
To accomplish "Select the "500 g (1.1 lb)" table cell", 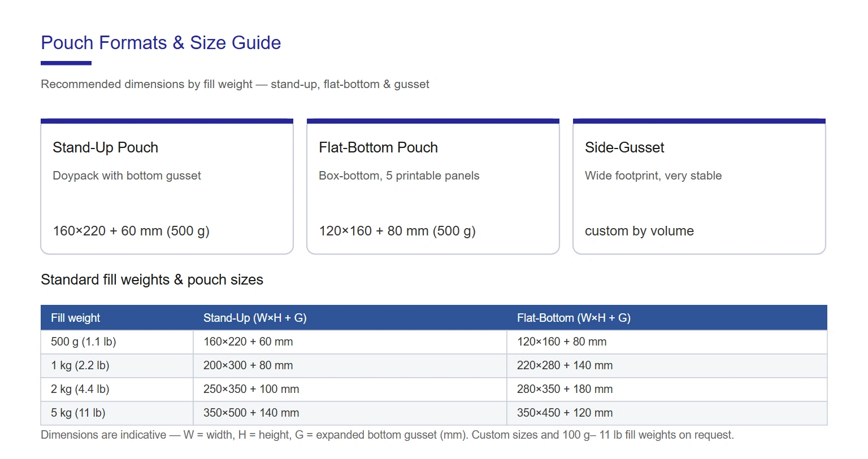I will tap(117, 342).
